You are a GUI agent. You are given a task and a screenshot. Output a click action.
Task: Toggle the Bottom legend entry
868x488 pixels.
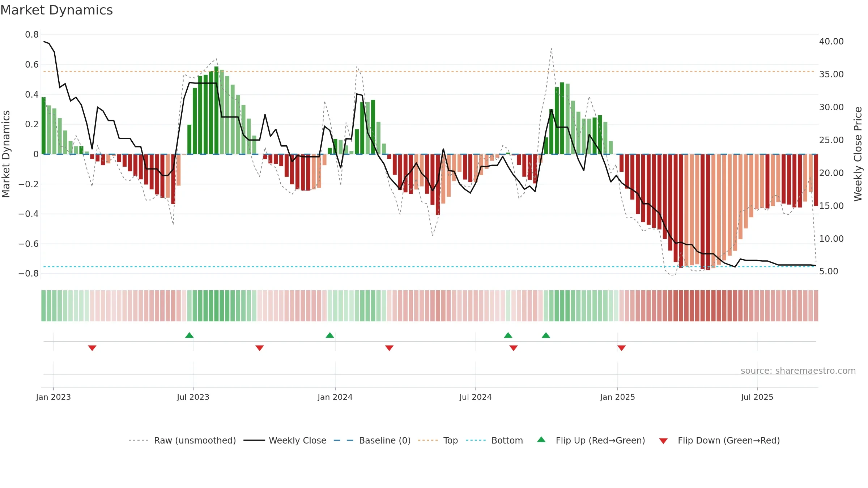[x=494, y=440]
